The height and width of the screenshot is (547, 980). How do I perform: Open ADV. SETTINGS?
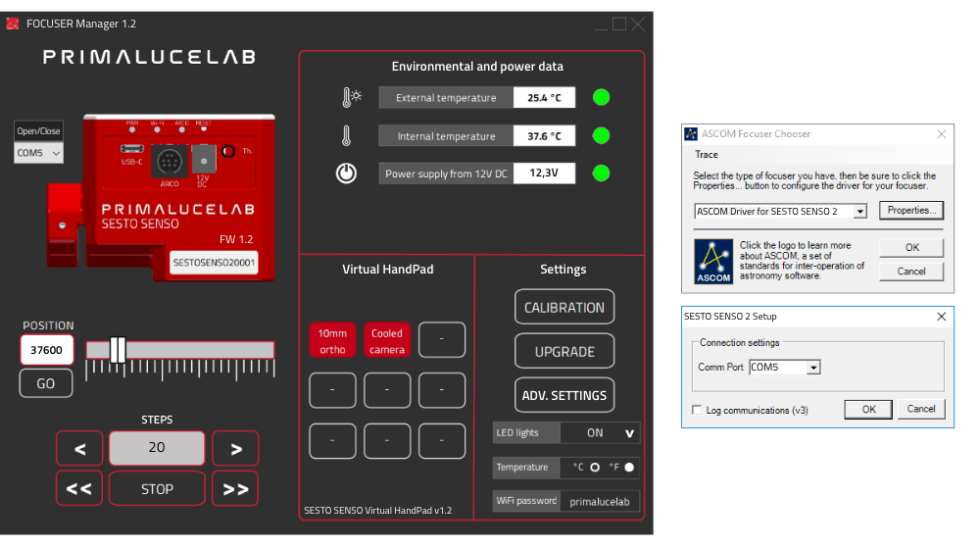(564, 395)
